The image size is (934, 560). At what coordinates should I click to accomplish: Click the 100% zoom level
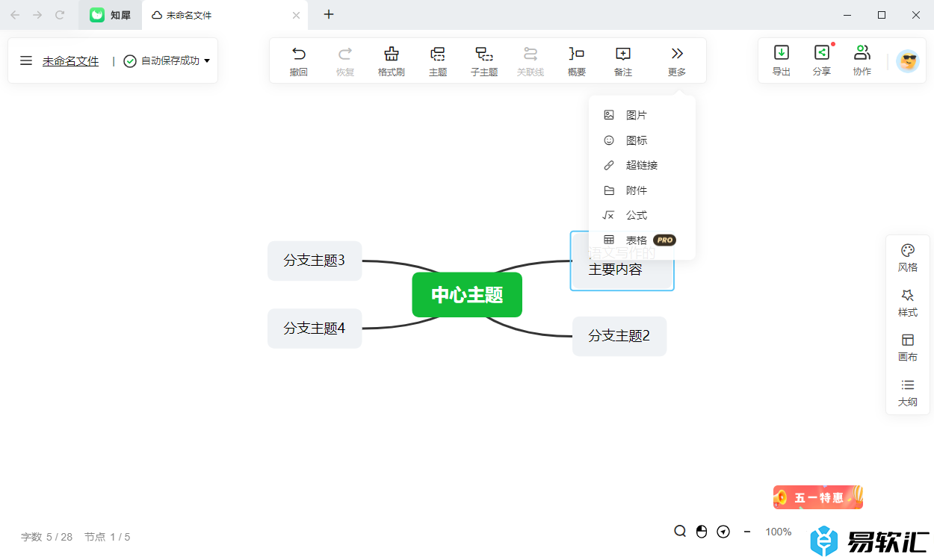tap(779, 532)
